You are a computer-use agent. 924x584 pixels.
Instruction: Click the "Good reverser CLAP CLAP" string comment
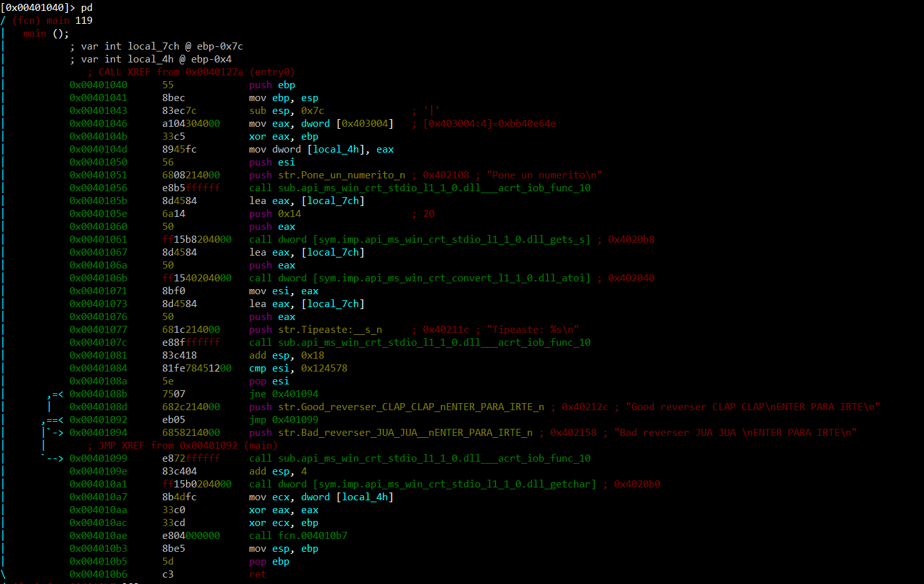(752, 407)
